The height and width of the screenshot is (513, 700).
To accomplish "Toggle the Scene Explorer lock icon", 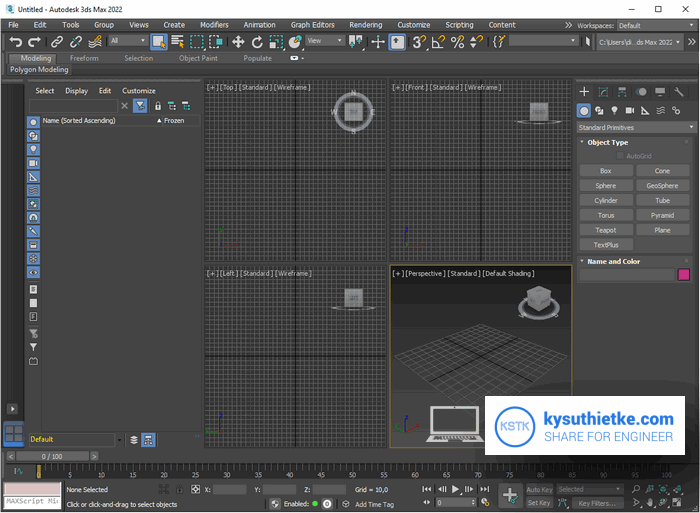I will [158, 106].
